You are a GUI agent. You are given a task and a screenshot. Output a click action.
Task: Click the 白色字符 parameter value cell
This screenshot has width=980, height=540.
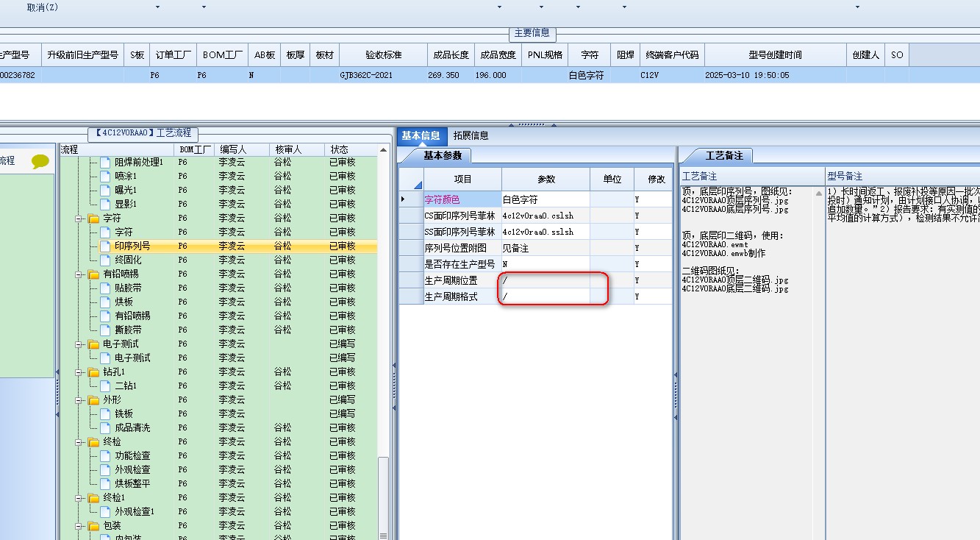click(x=546, y=199)
